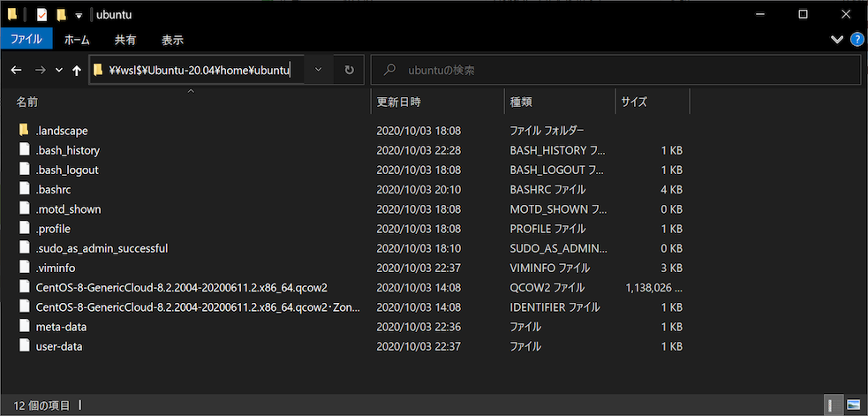Select the .motd_shown file icon
The image size is (868, 416).
24,208
